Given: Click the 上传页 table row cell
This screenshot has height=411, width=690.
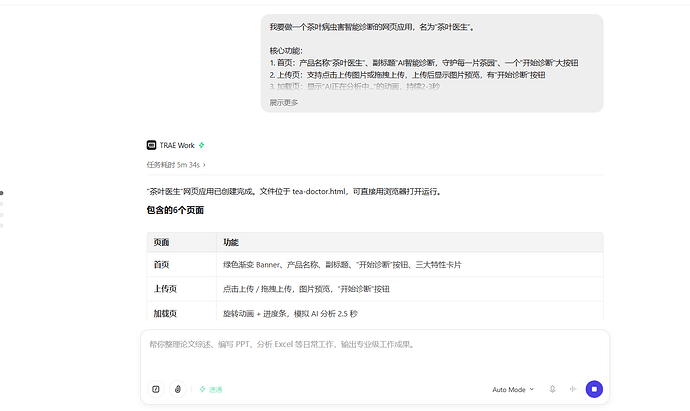Looking at the screenshot, I should pos(181,289).
